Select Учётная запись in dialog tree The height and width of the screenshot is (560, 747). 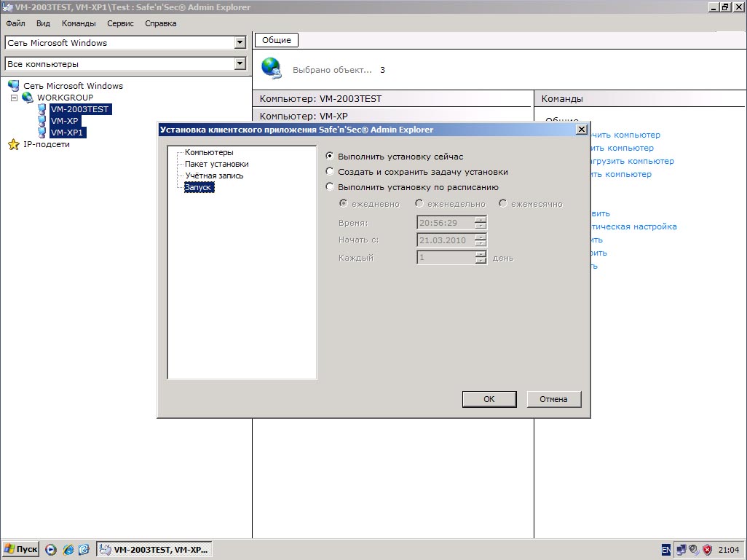(x=214, y=176)
